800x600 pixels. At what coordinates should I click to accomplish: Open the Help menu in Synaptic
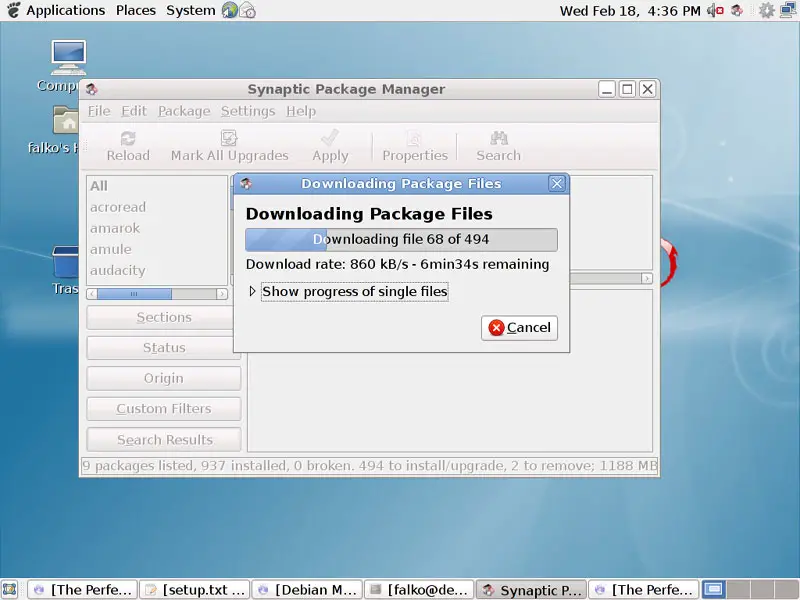(x=301, y=111)
